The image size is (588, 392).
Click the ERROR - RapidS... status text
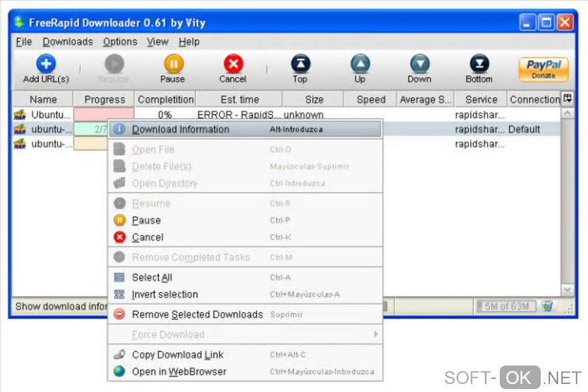tap(239, 114)
